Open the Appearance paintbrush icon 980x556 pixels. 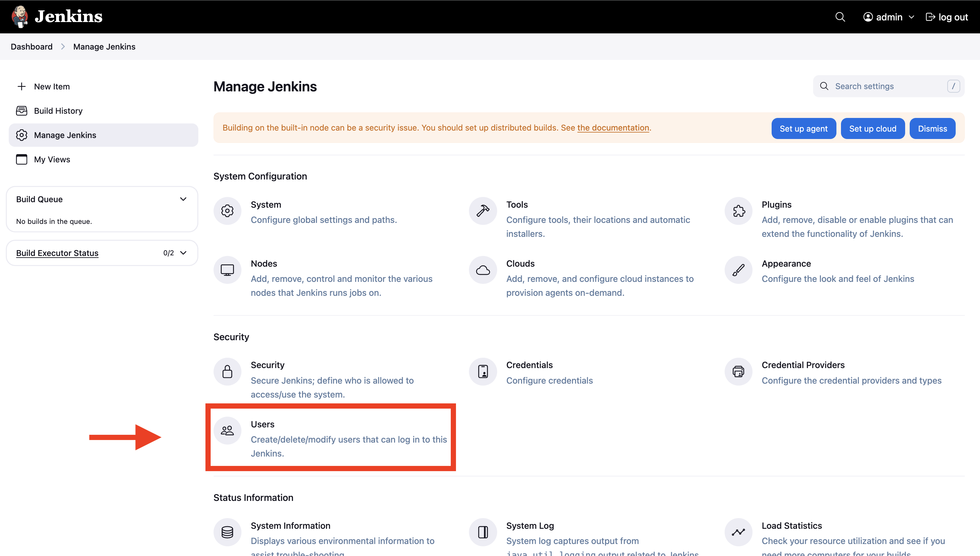tap(738, 270)
